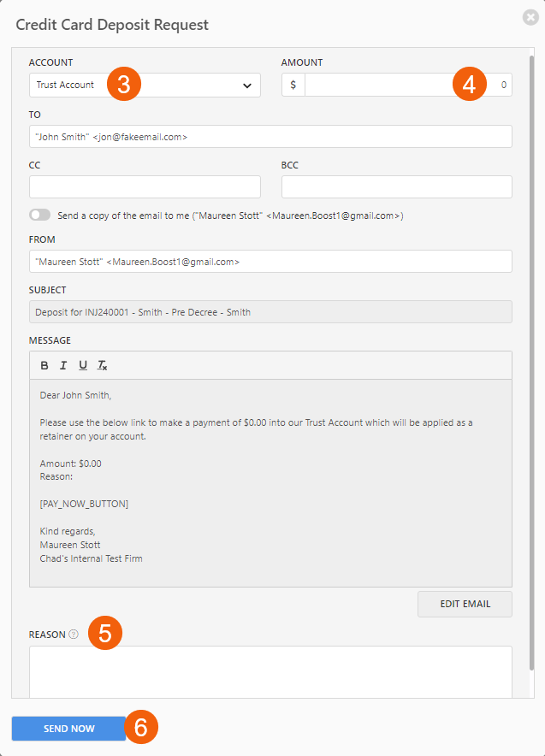Click the To recipient field
This screenshot has width=545, height=756.
coord(270,137)
